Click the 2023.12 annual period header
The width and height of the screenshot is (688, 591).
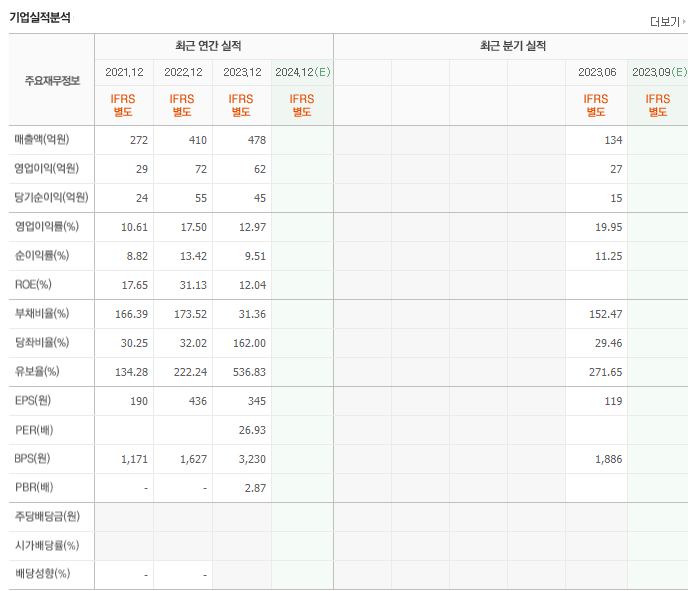coord(242,72)
